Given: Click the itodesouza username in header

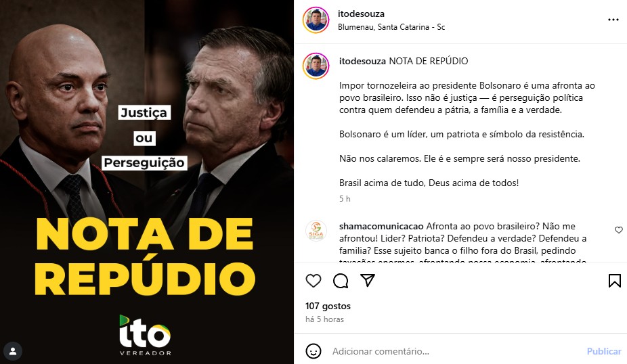Looking at the screenshot, I should 361,14.
